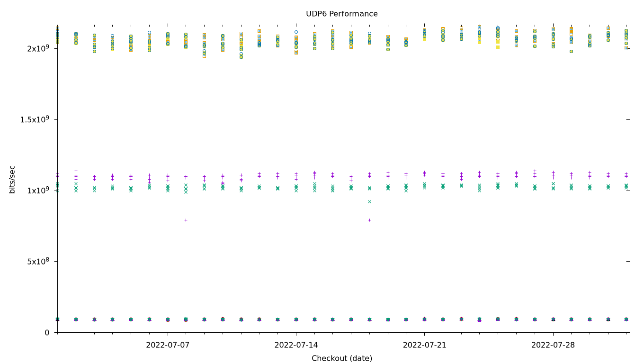The width and height of the screenshot is (644, 364).
Task: Click the date label 2022-07-28
Action: coord(553,345)
